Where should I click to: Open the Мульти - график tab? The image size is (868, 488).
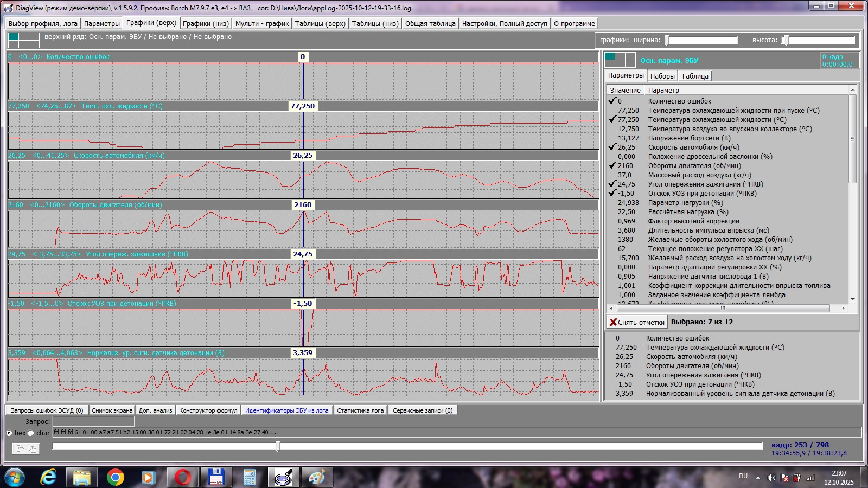(262, 23)
